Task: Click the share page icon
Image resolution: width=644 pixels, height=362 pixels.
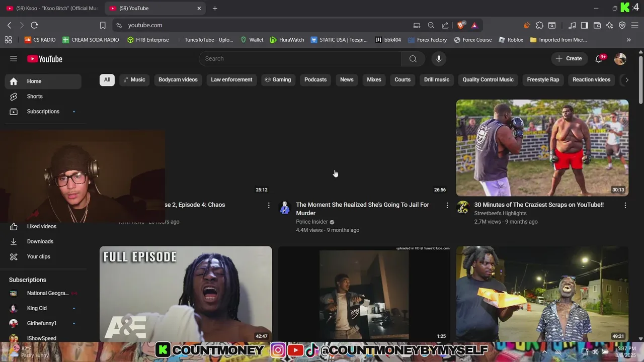Action: click(445, 25)
